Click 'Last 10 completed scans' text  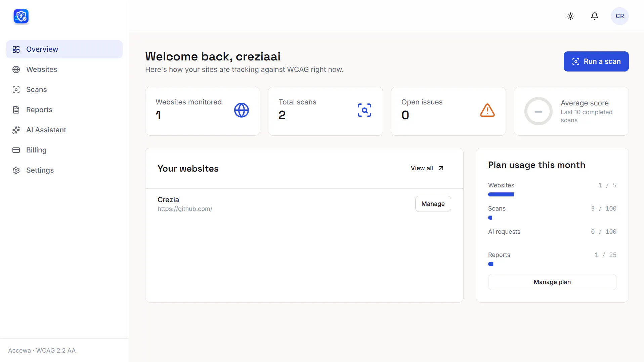point(587,116)
